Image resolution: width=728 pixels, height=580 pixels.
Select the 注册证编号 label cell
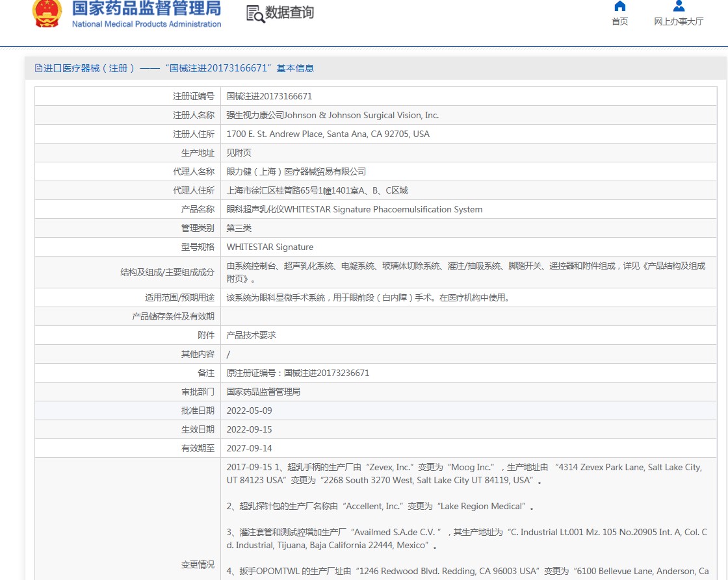coord(194,97)
